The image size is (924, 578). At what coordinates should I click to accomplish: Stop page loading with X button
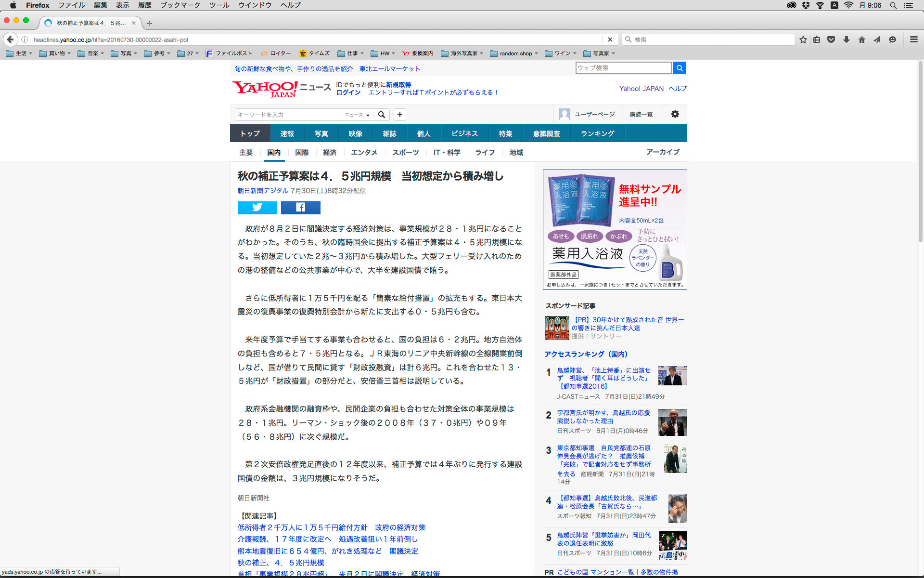point(610,39)
